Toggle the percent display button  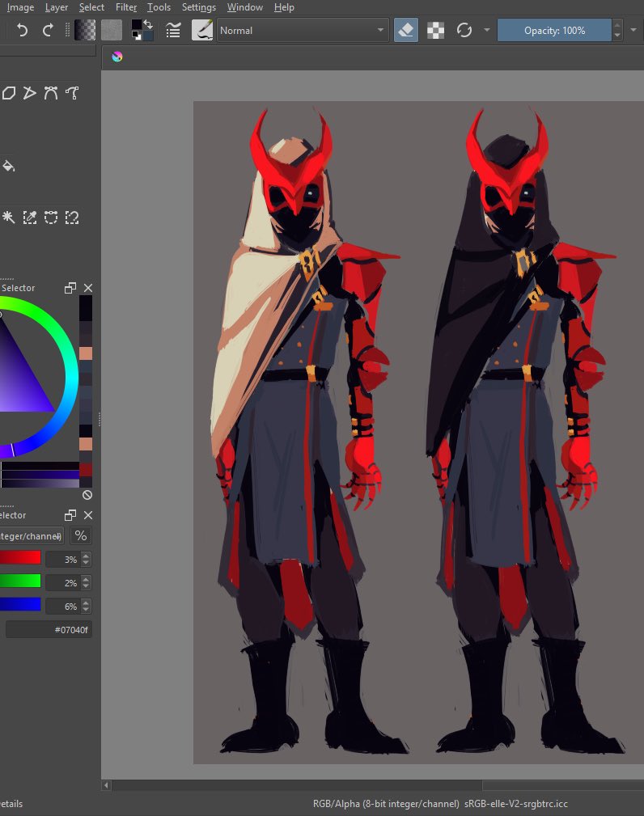pos(81,535)
